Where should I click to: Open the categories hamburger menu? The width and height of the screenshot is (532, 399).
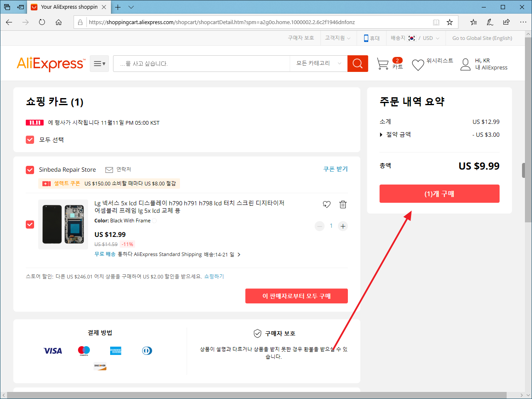click(x=99, y=64)
